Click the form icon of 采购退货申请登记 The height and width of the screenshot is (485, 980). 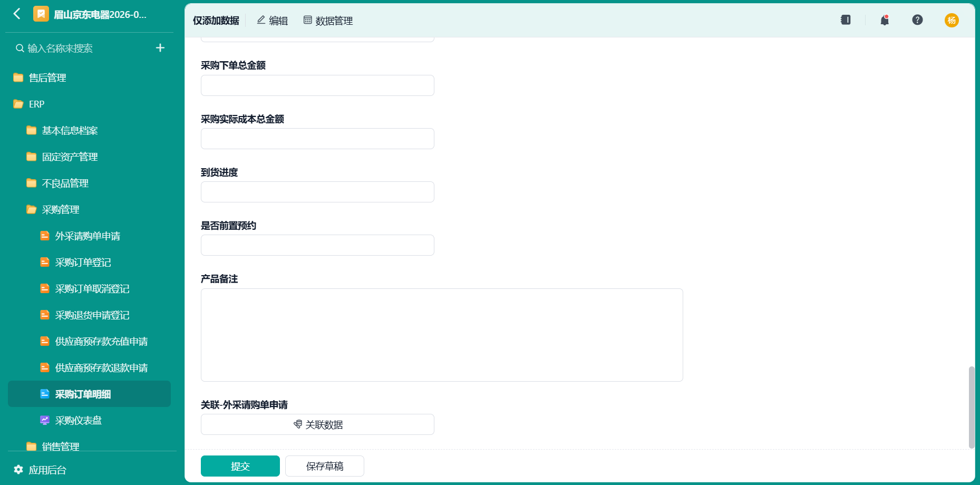[45, 315]
